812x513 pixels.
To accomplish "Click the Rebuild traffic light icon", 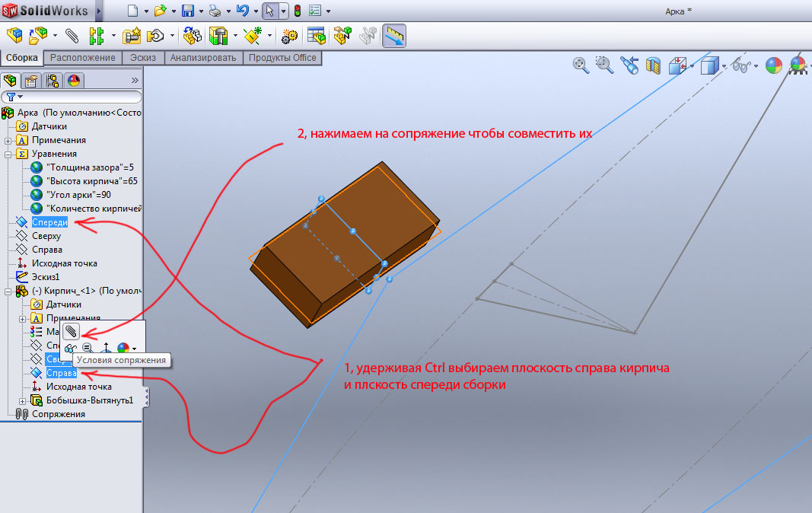I will tap(296, 11).
